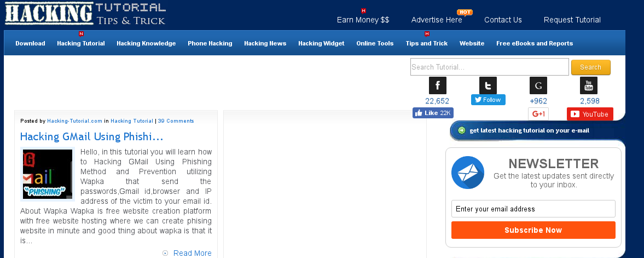This screenshot has width=644, height=258.
Task: Open the 39 Comments link
Action: coord(176,121)
